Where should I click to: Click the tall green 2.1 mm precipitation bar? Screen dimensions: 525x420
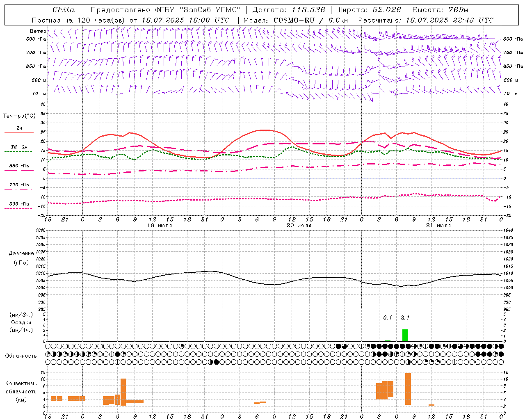coord(405,335)
